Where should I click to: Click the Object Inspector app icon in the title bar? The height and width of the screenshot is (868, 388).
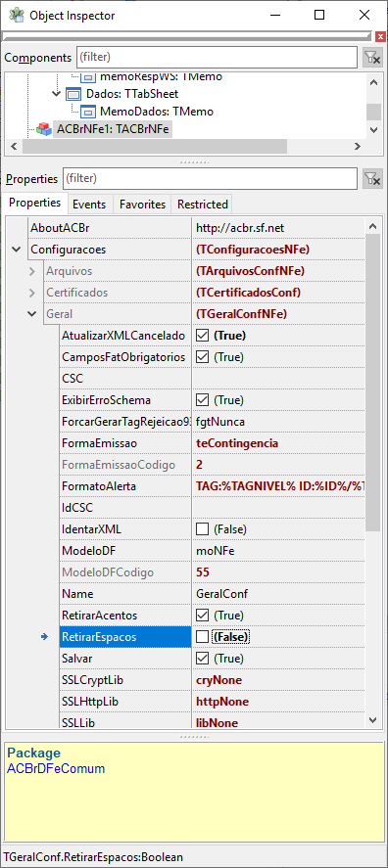(x=17, y=15)
